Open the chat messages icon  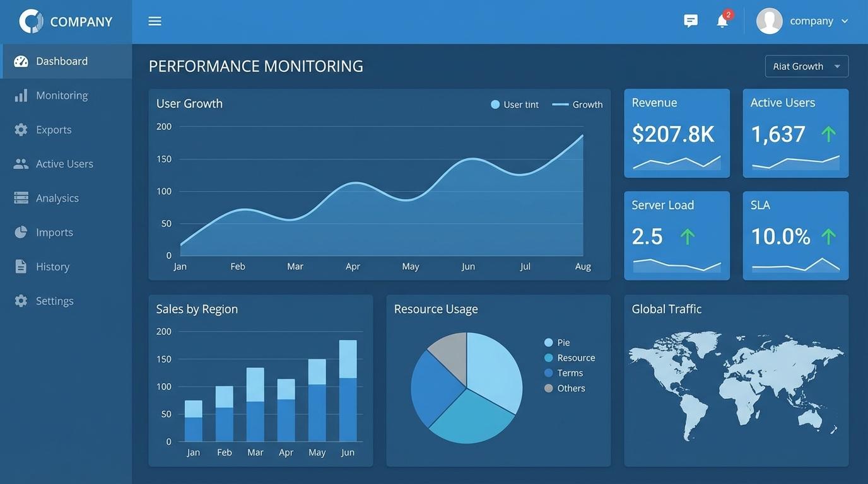coord(691,21)
